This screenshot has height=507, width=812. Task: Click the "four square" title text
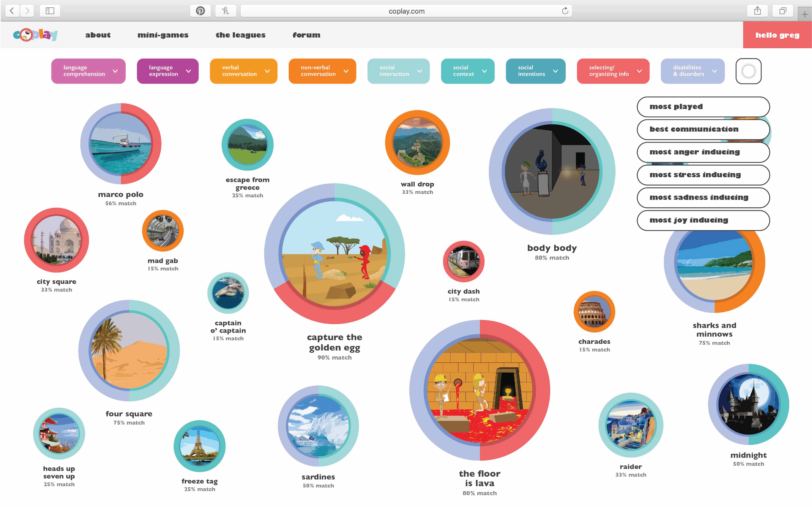129,414
